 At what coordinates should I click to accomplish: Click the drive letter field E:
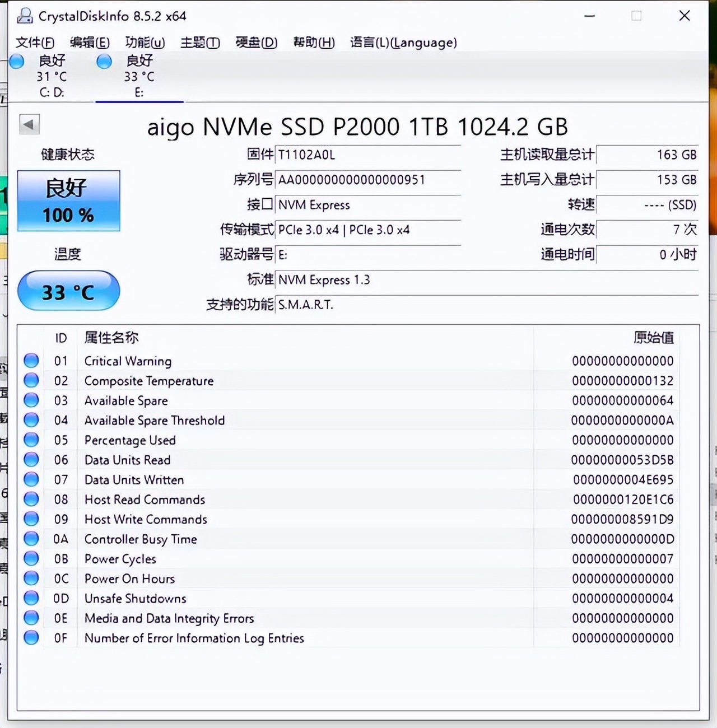(368, 255)
